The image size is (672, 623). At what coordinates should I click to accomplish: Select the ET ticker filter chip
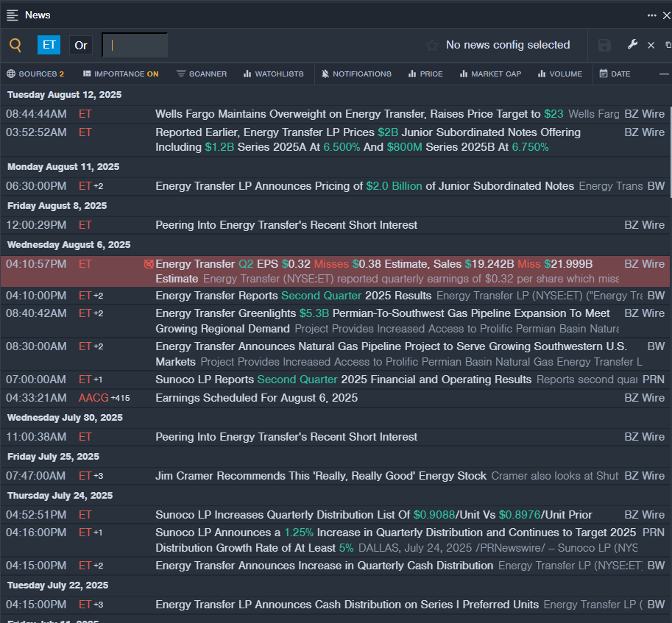(49, 45)
